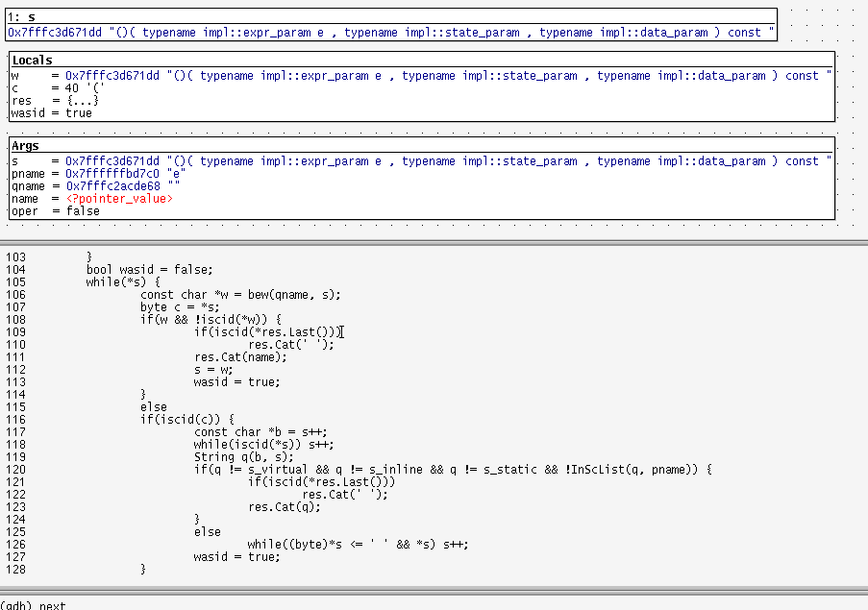Expand the collapsed res = {...} value
The image size is (868, 610).
82,101
